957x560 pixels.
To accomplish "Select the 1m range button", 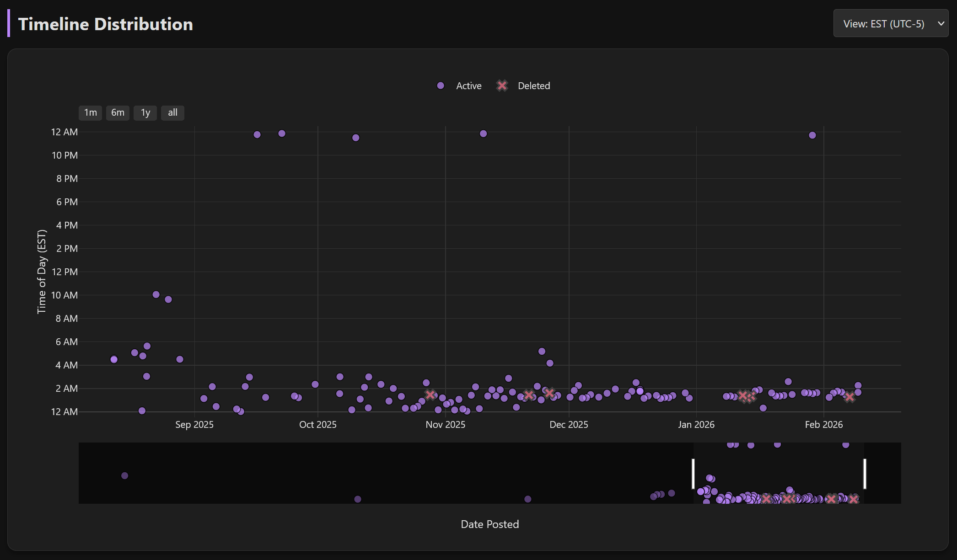I will coord(90,113).
